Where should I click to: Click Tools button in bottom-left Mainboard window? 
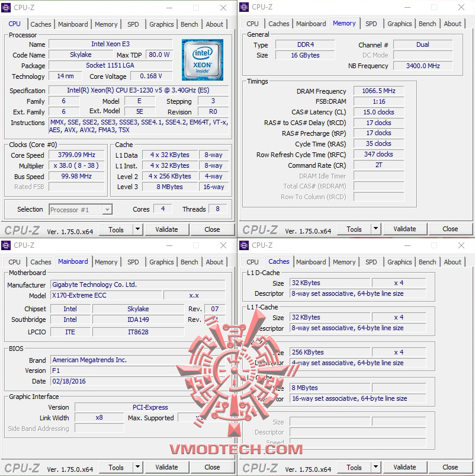[x=116, y=467]
